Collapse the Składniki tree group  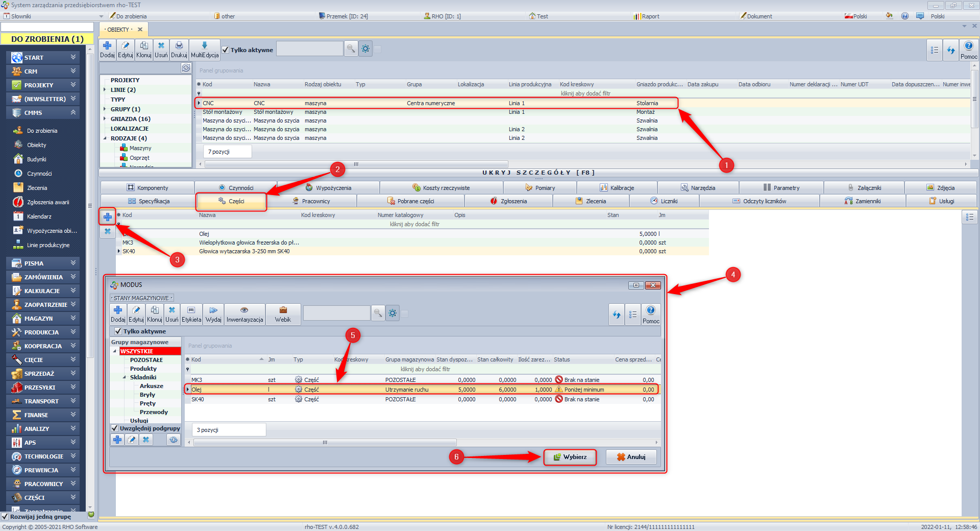(124, 377)
